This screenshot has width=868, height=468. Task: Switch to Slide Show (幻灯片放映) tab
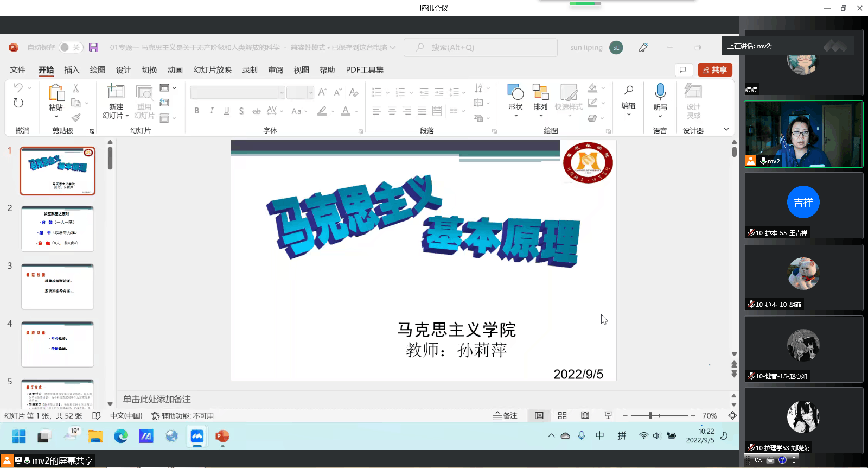(212, 70)
